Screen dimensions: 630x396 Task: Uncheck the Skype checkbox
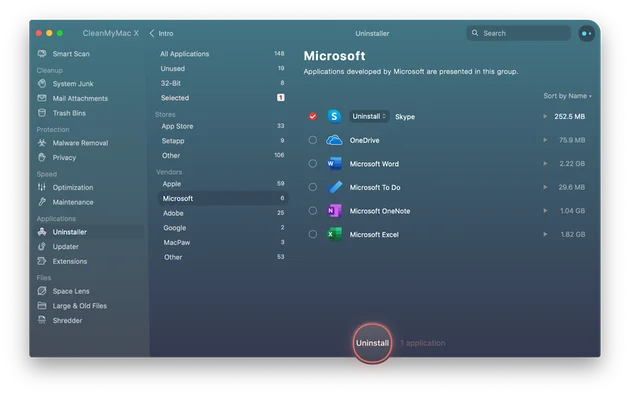[313, 116]
